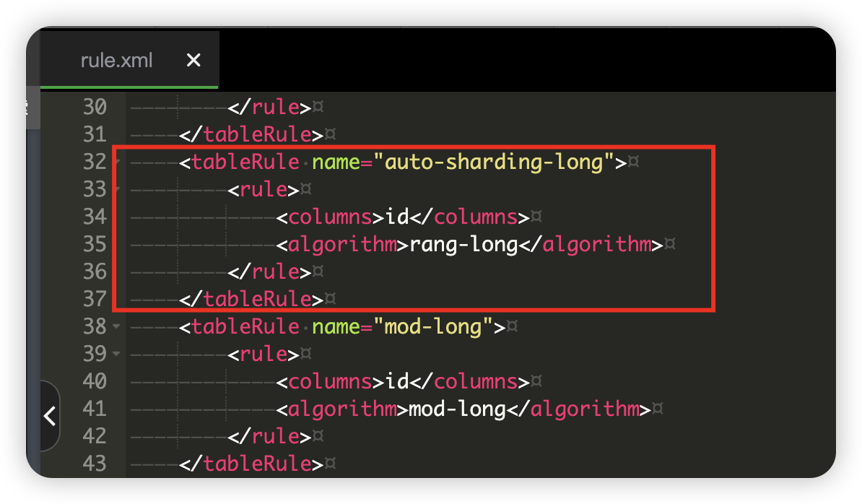This screenshot has width=862, height=504.
Task: Click the opening columns tag on line 40
Action: 323,382
